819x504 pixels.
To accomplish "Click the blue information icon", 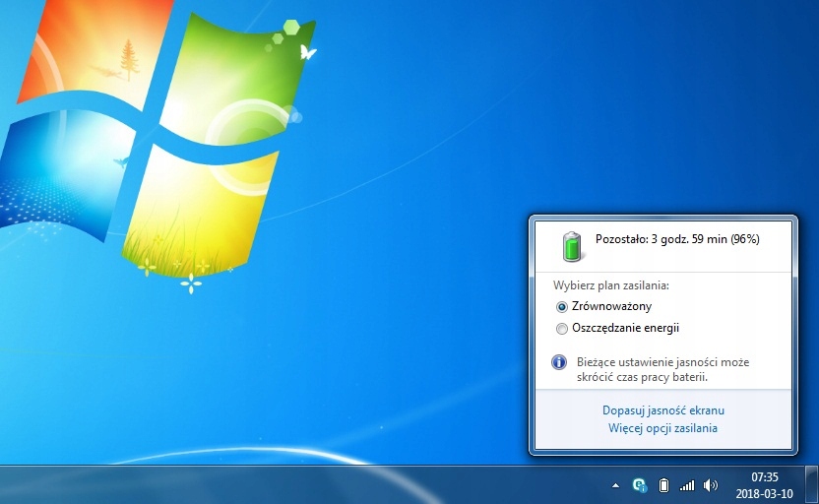I will pyautogui.click(x=559, y=362).
